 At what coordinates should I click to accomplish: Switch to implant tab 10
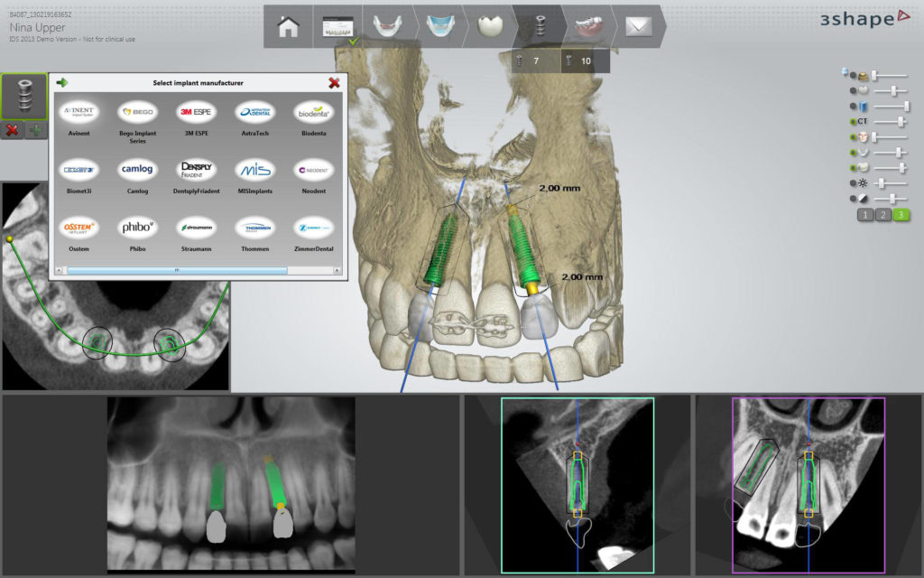click(585, 61)
